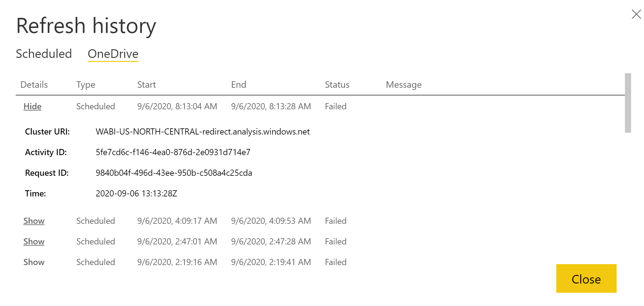This screenshot has width=644, height=306.
Task: Select the Request ID value 9840b04f-496d-43ee-950b-c508a4c25cda
Action: click(174, 173)
